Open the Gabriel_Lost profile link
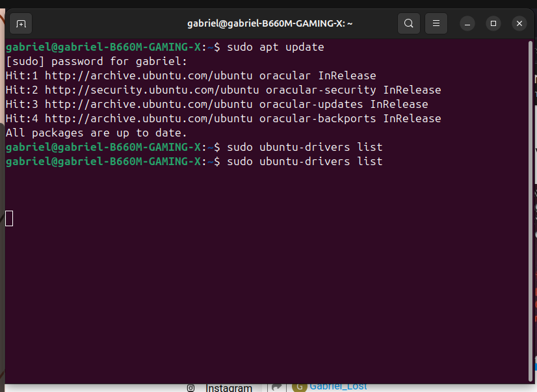The width and height of the screenshot is (537, 392). (x=338, y=387)
